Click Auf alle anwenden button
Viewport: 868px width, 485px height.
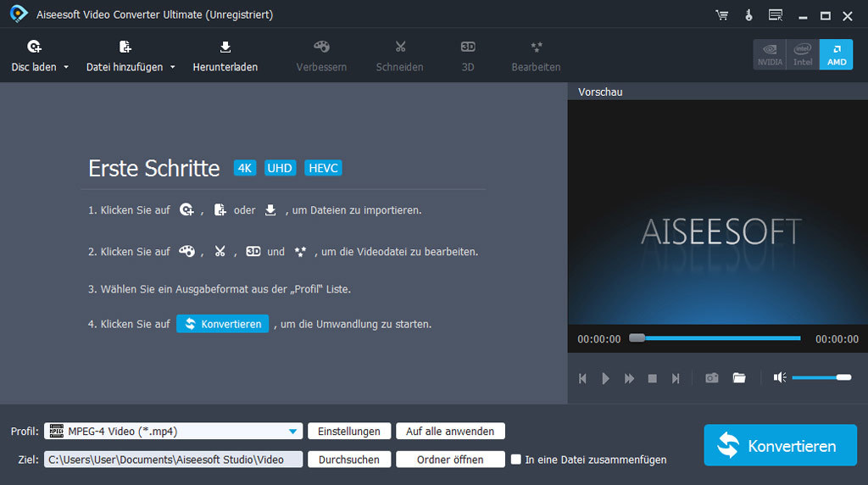[x=450, y=432]
